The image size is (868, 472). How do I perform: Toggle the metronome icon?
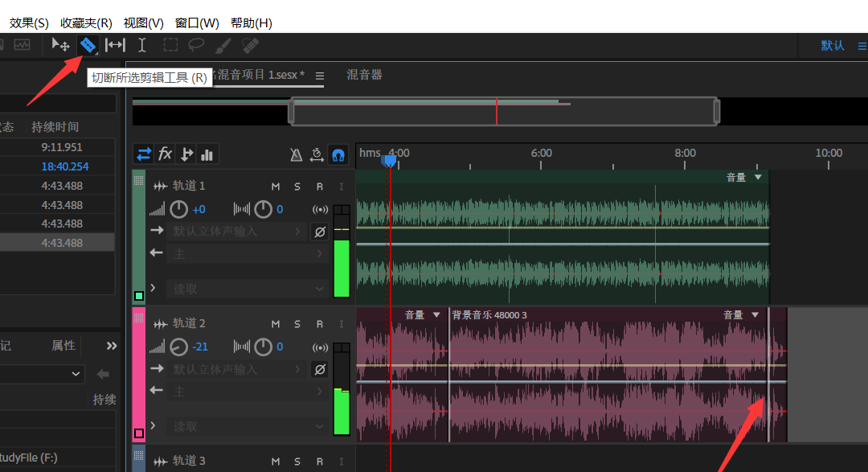[x=296, y=154]
